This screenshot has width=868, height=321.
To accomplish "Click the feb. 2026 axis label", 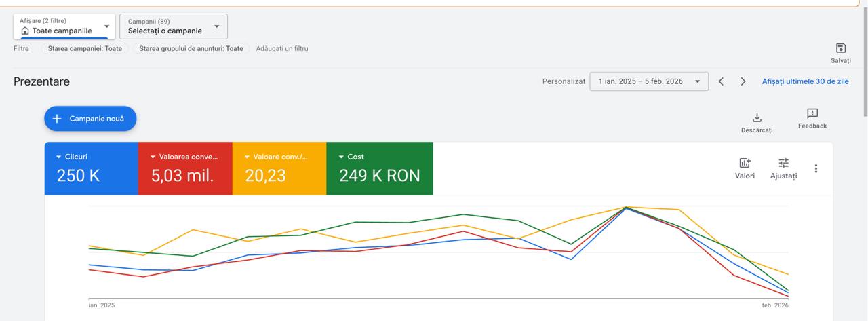I will (775, 305).
